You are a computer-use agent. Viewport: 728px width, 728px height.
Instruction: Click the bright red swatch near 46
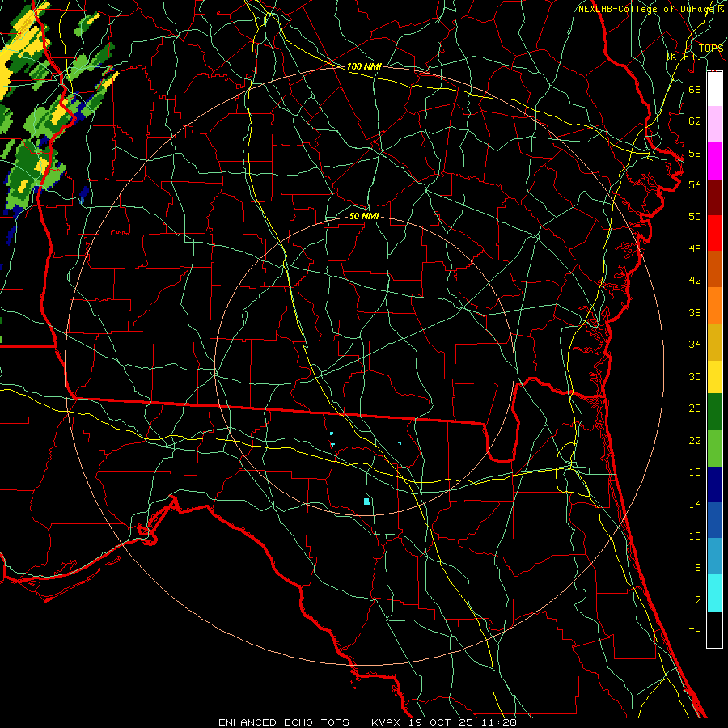click(x=714, y=233)
